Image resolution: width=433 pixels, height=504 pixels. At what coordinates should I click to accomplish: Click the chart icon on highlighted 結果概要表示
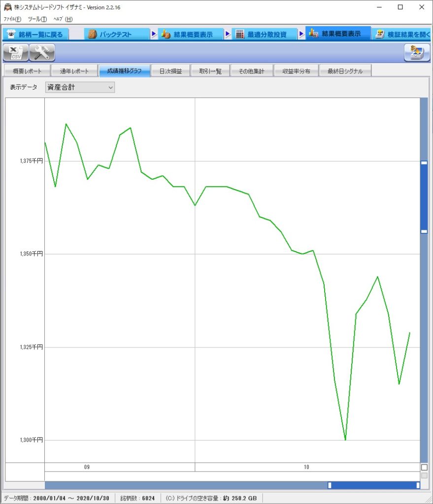pos(313,34)
